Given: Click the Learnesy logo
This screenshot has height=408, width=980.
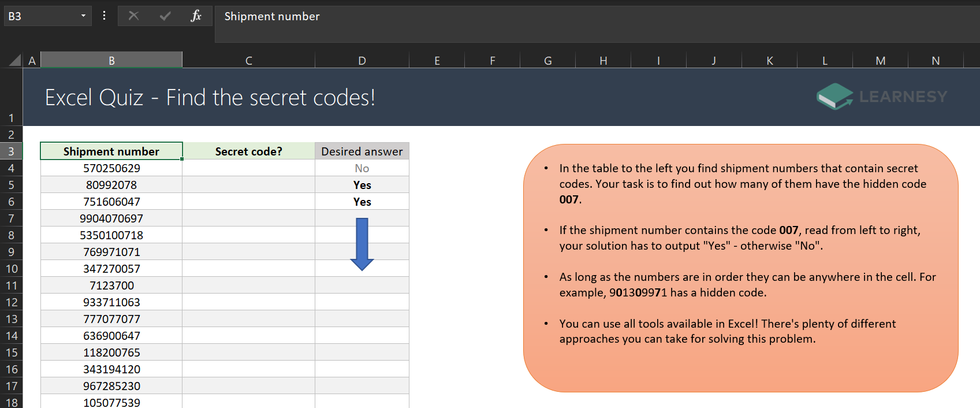Looking at the screenshot, I should click(x=881, y=97).
